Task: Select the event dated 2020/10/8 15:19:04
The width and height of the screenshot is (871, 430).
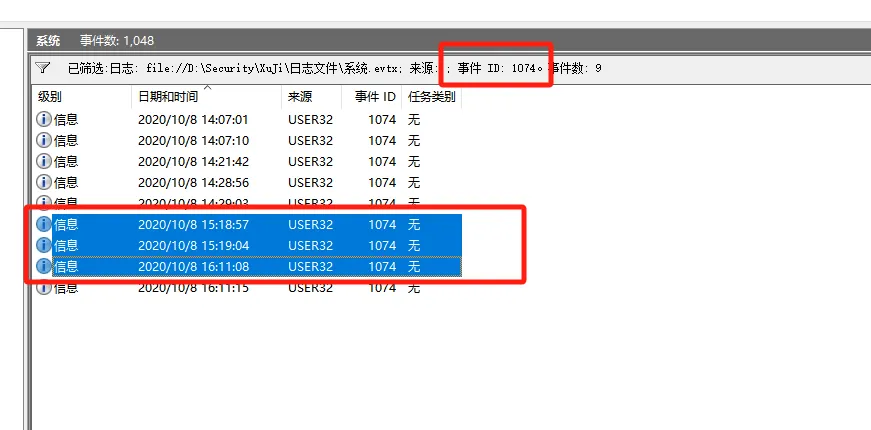Action: (247, 246)
